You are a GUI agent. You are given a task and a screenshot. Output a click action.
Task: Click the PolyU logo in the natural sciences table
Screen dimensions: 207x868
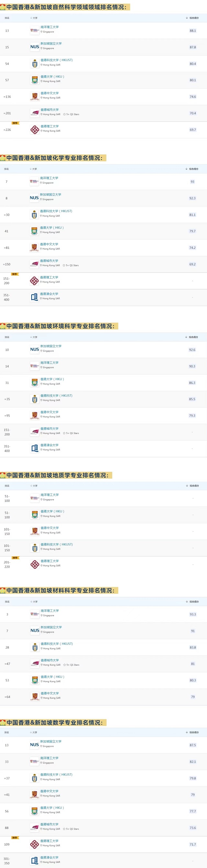pos(34,130)
